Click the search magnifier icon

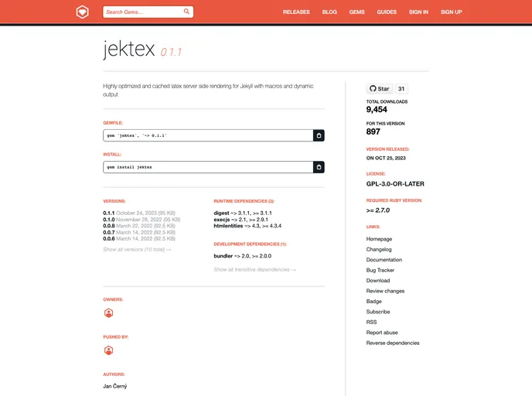point(186,12)
